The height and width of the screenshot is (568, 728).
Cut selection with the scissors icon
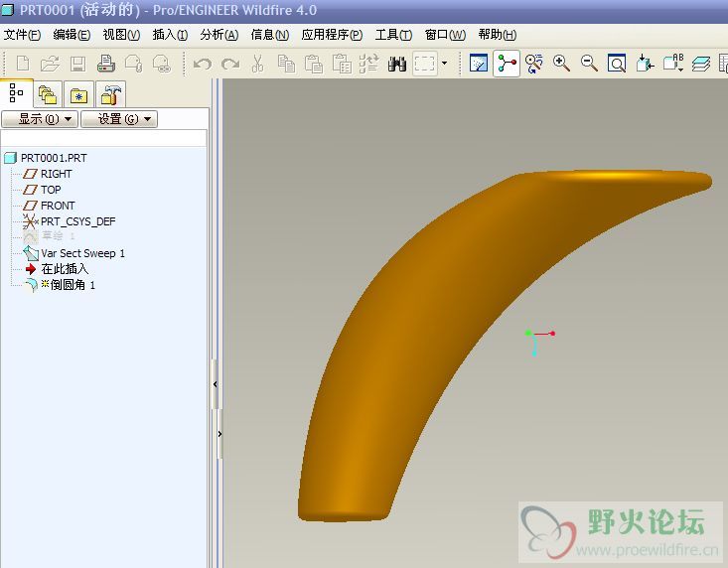(257, 64)
